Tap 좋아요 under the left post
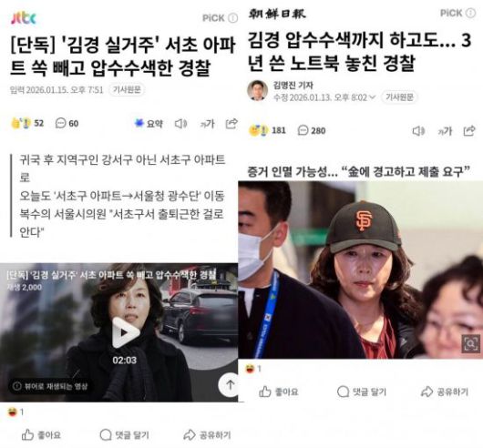Screen dimensions: 483x448 (41, 434)
